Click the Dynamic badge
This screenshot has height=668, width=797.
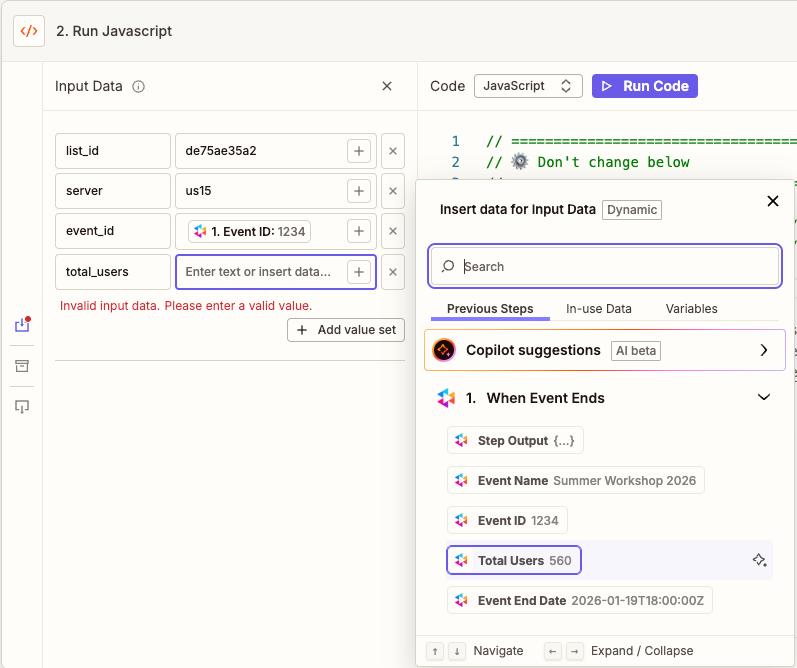coord(632,210)
